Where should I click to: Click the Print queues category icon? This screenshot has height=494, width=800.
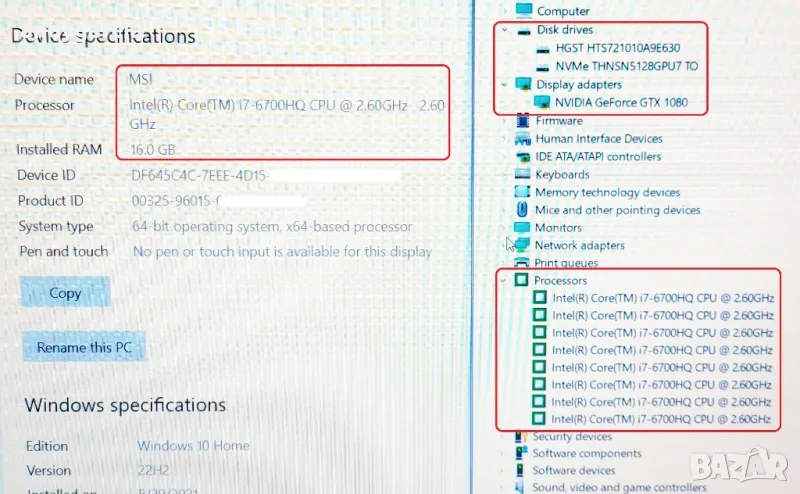(521, 262)
